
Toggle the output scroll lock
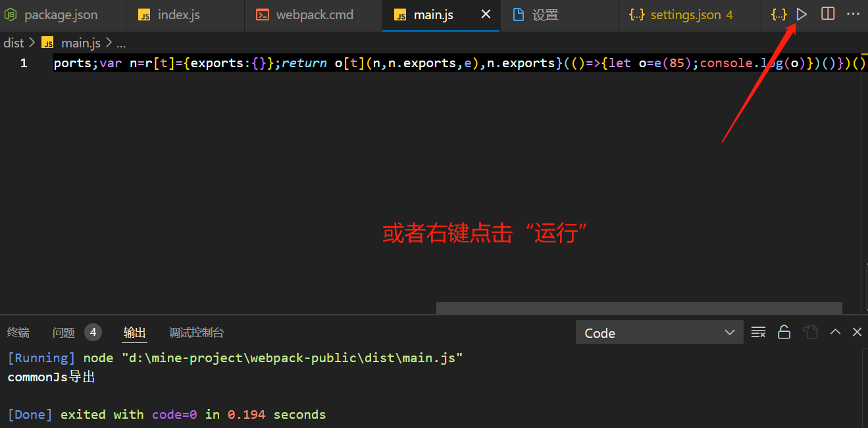pyautogui.click(x=784, y=332)
